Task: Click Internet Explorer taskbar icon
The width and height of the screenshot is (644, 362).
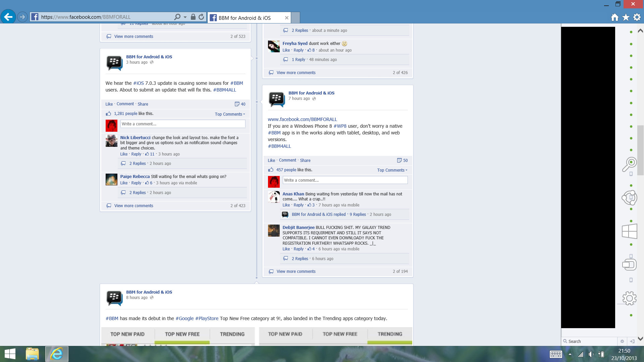Action: (x=57, y=354)
